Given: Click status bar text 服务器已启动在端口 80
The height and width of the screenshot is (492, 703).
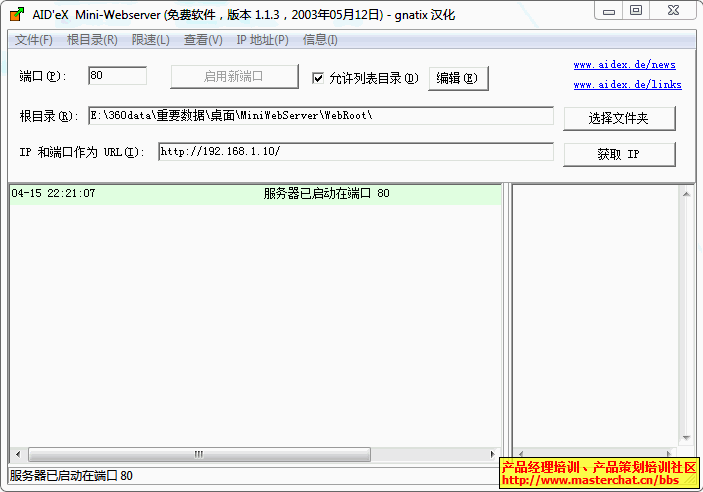Looking at the screenshot, I should 71,475.
